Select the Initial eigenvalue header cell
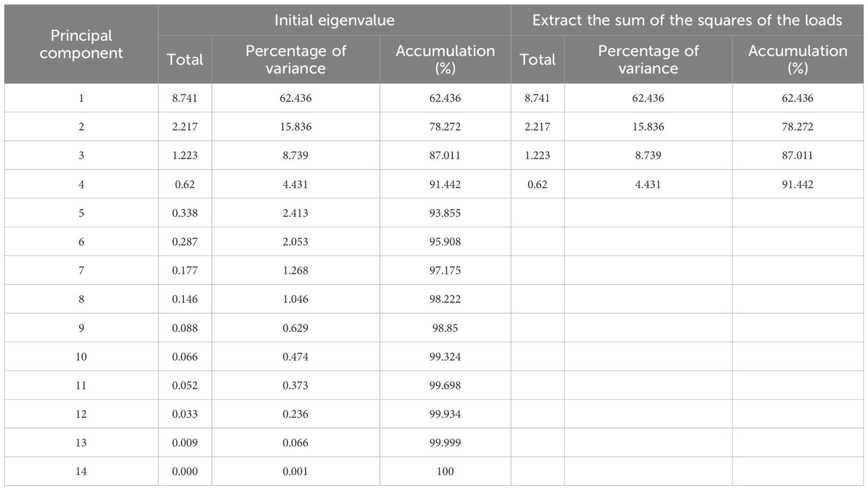Image resolution: width=868 pixels, height=490 pixels. coord(334,20)
